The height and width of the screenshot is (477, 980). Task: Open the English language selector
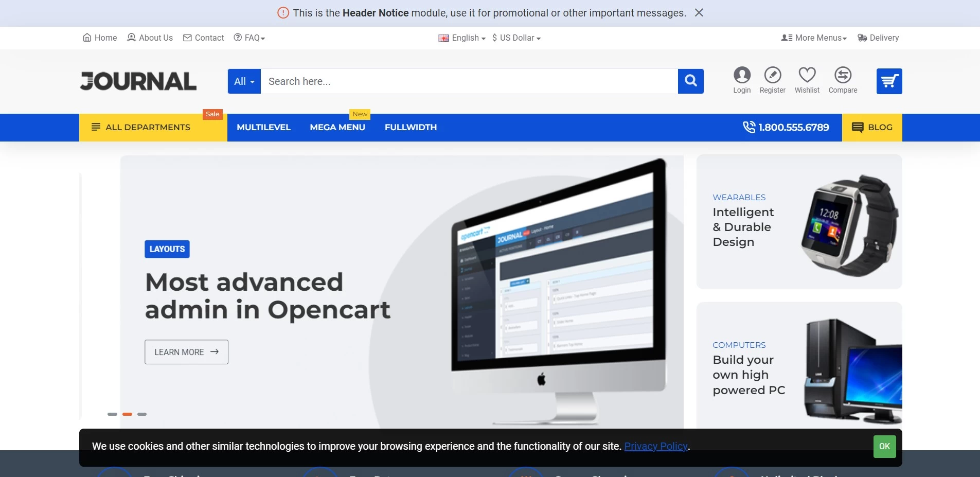click(x=462, y=38)
